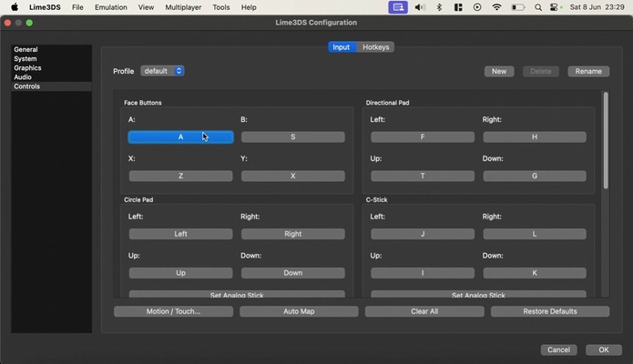The width and height of the screenshot is (633, 364).
Task: Rebind C-Stick Left mapped to J
Action: [x=423, y=234]
